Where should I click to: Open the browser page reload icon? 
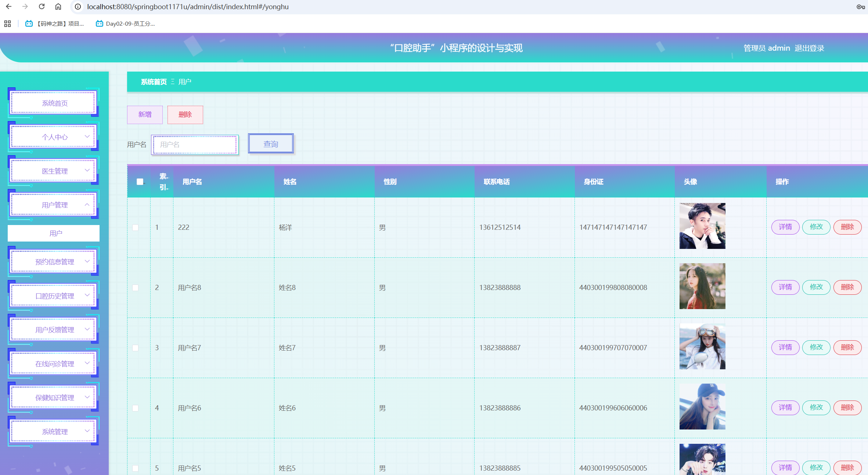tap(41, 6)
